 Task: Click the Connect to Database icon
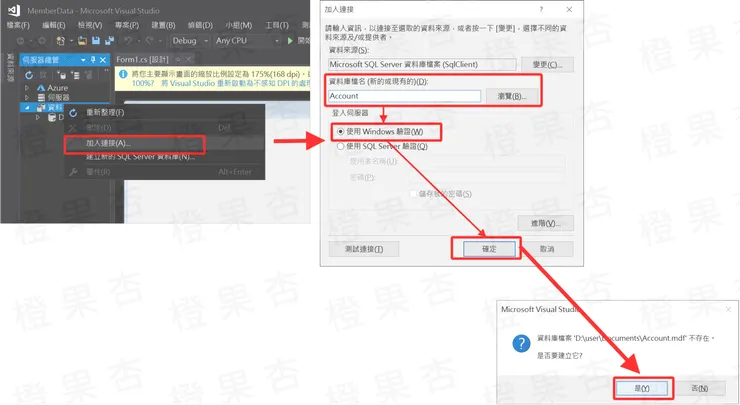(61, 75)
